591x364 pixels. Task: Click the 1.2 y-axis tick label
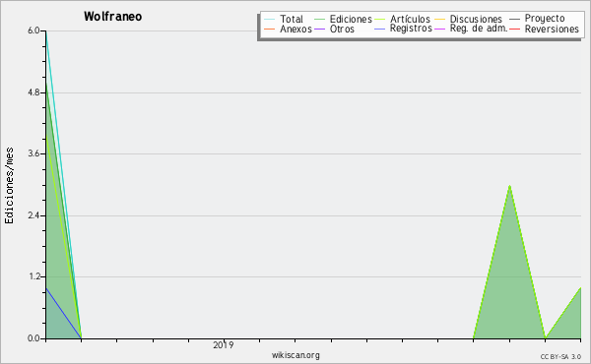click(33, 276)
